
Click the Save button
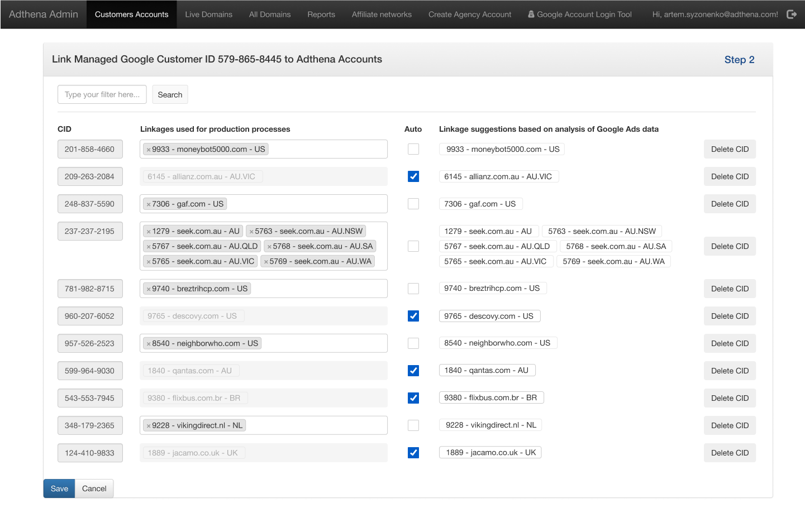coord(59,488)
